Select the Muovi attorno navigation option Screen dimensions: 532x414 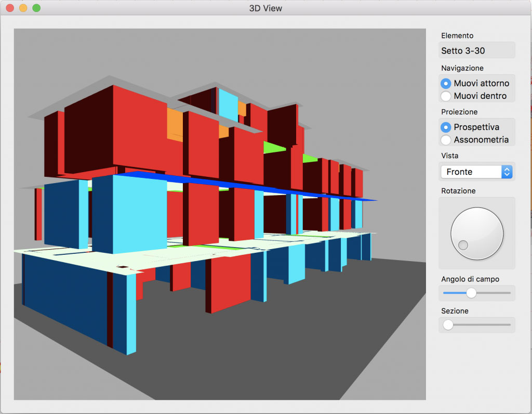coord(446,83)
